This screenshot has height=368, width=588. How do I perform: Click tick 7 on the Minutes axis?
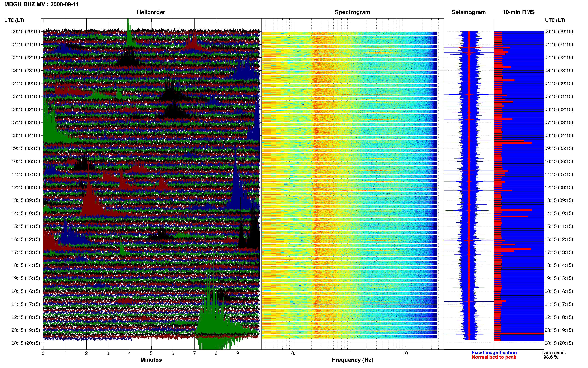pyautogui.click(x=195, y=353)
